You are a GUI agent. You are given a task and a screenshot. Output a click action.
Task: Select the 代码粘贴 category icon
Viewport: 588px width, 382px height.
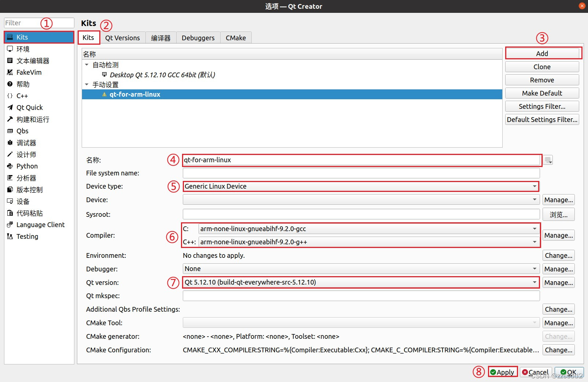pos(10,213)
